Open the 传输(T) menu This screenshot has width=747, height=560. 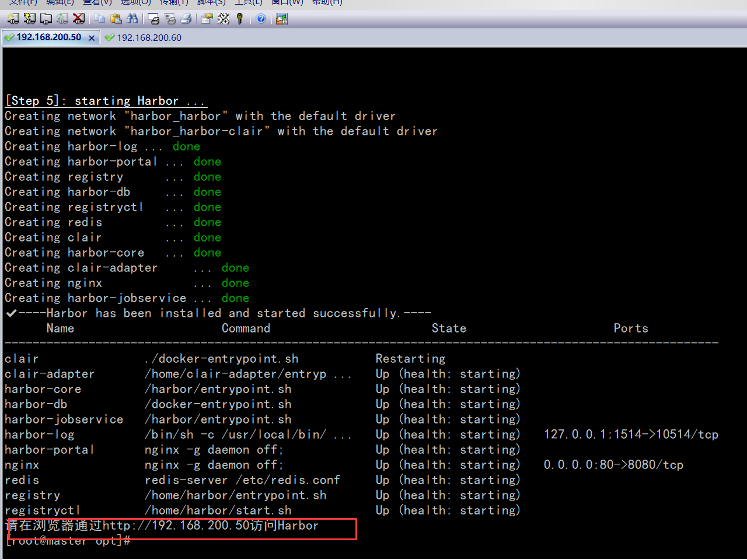point(173,3)
